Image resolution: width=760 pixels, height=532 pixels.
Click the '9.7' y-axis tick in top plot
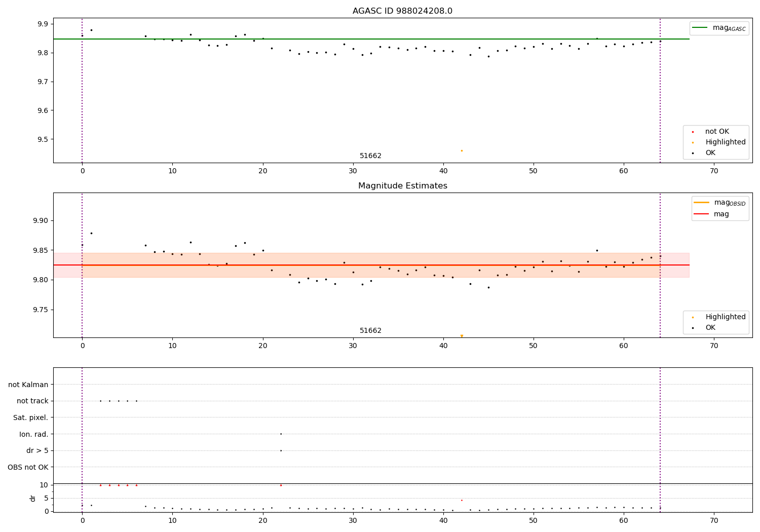[x=43, y=82]
